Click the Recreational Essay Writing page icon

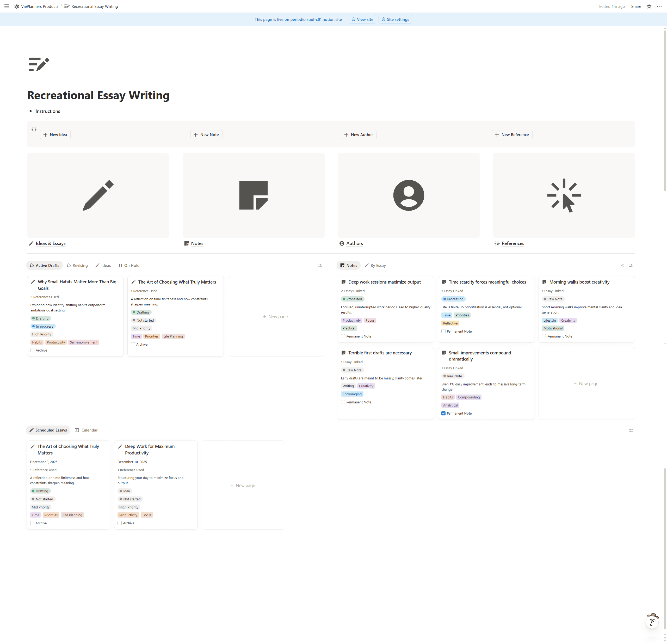pyautogui.click(x=39, y=64)
